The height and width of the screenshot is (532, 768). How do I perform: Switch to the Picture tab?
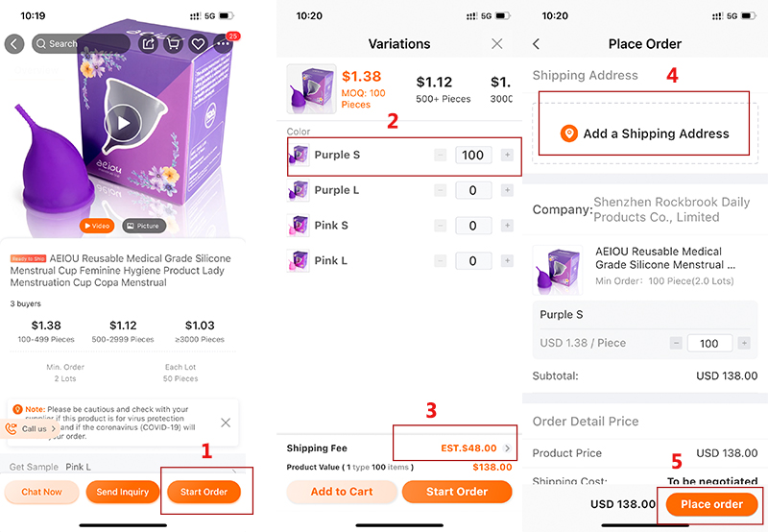(x=144, y=227)
